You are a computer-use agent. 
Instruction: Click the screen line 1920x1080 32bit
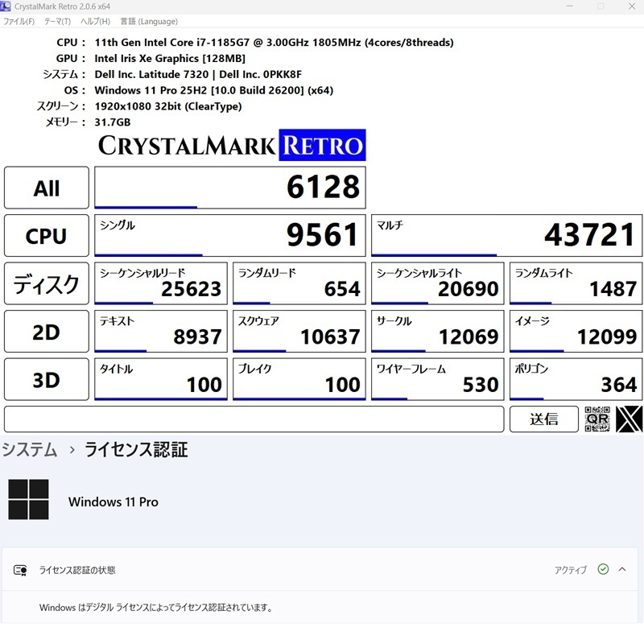tap(168, 106)
